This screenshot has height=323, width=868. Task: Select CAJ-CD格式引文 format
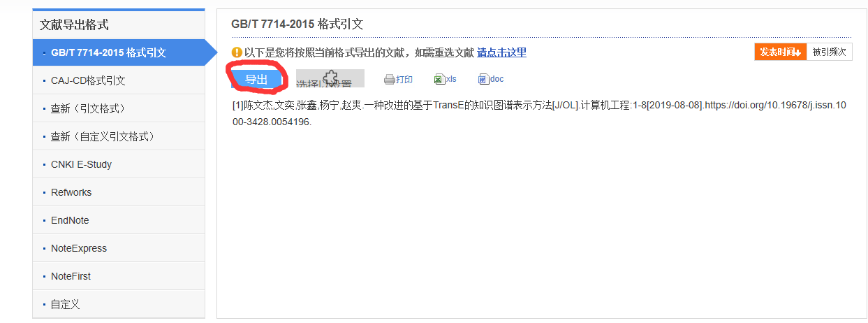point(119,80)
